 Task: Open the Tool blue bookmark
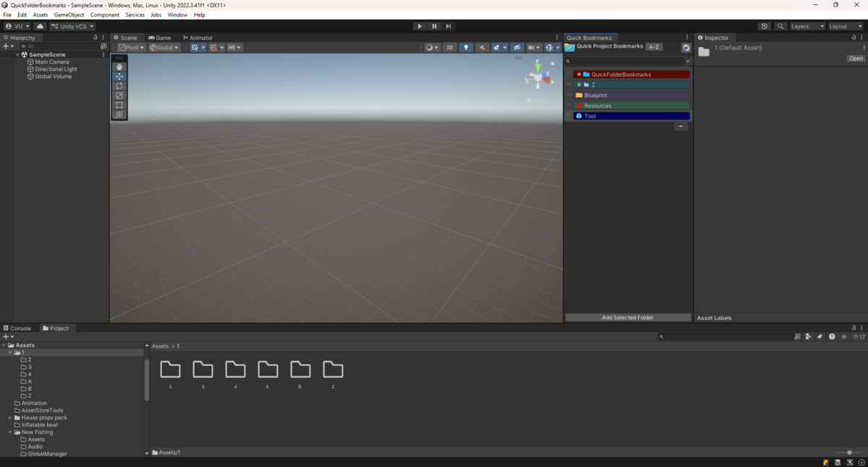click(x=631, y=116)
